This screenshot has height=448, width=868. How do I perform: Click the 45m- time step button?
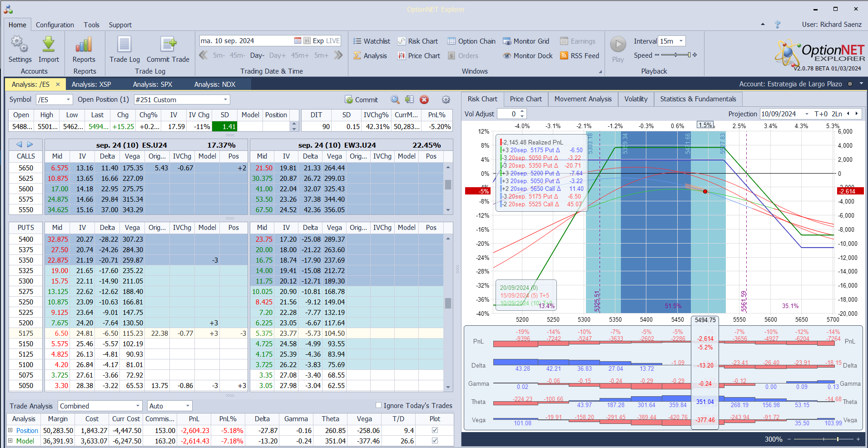(x=237, y=55)
